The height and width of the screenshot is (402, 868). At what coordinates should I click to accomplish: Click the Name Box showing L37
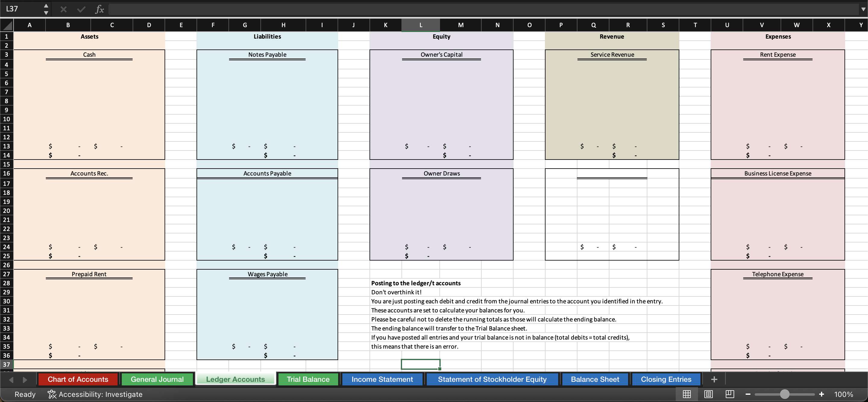pos(22,9)
